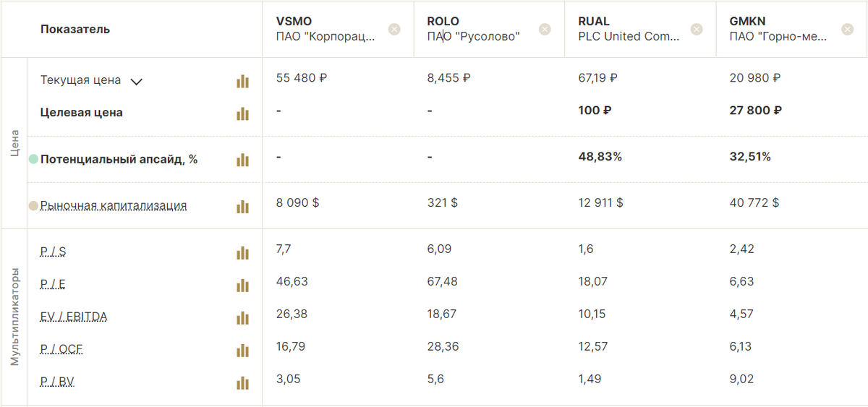Remove ROLO column from comparison
868x407 pixels.
click(545, 29)
